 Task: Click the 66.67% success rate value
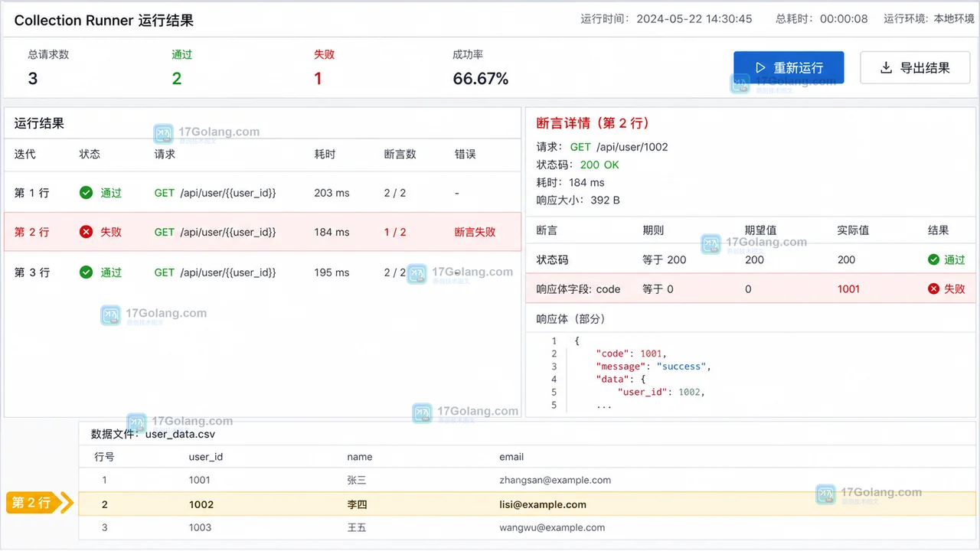click(x=480, y=78)
